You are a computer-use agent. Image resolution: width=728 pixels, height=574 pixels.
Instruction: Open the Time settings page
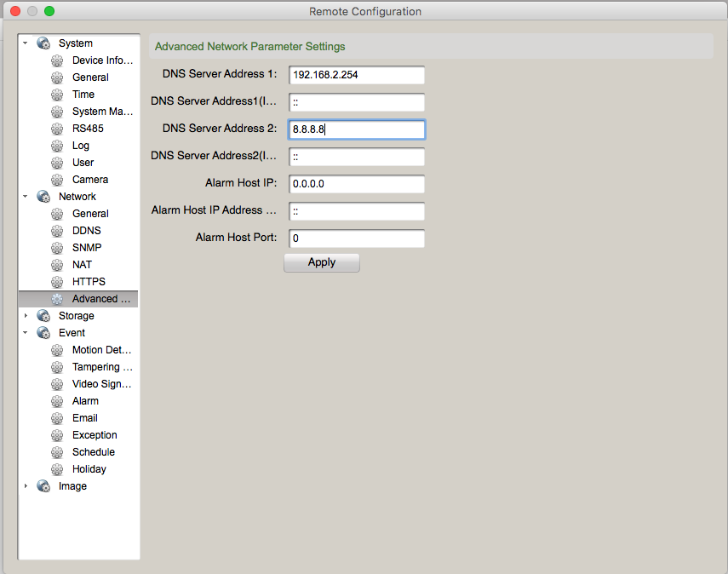coord(83,95)
